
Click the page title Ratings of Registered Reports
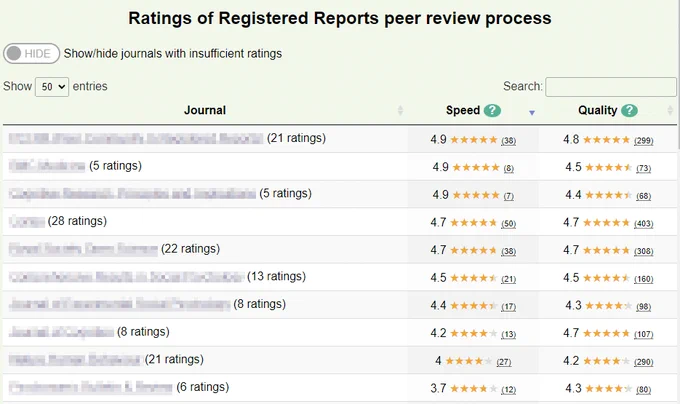tap(340, 18)
